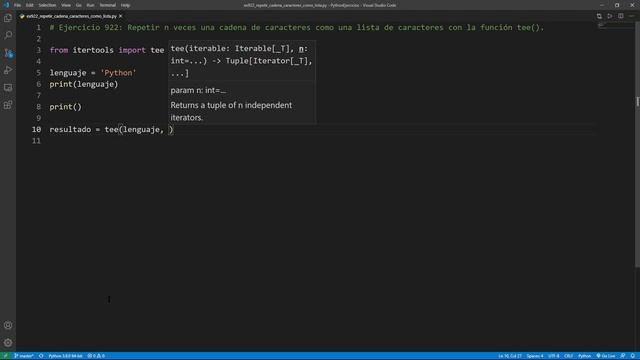Open the Selection menu
640x360 pixels.
point(47,5)
